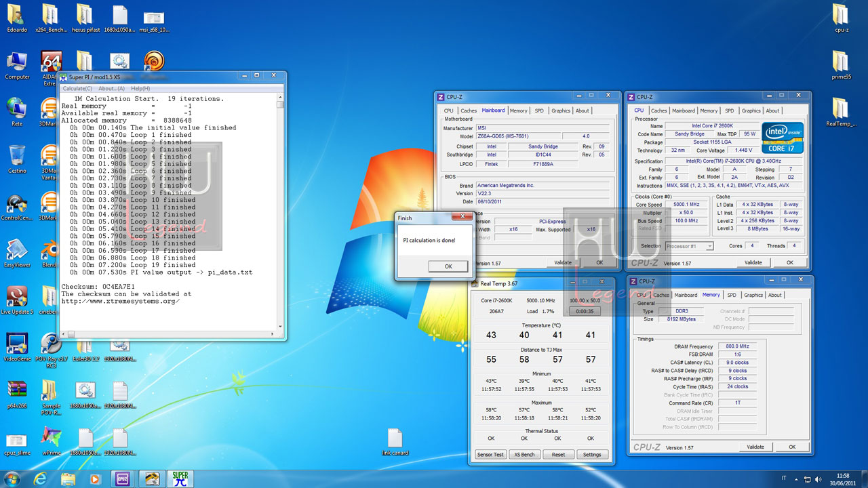
Task: Open Mainboard tab in CPU-Z processor window
Action: [684, 110]
